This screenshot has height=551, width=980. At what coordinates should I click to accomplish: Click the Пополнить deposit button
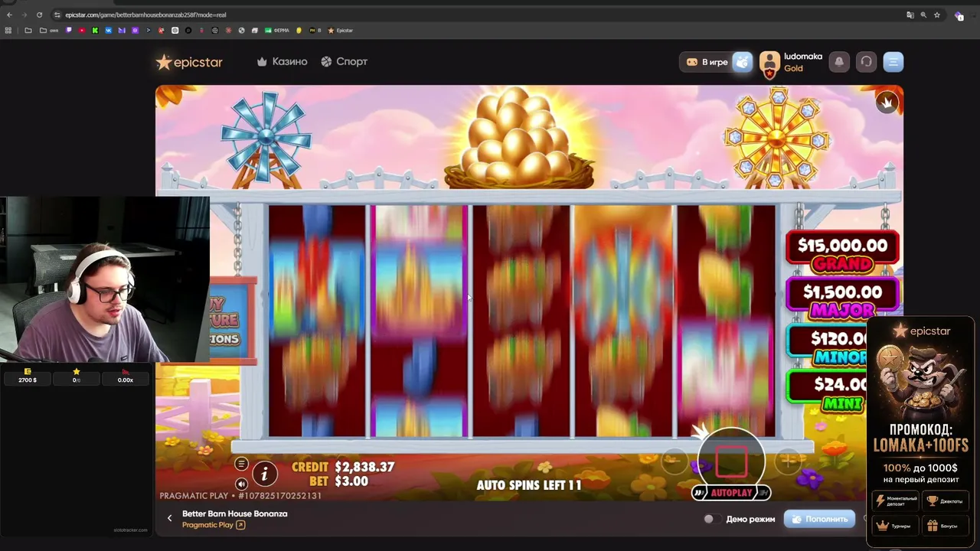[819, 519]
